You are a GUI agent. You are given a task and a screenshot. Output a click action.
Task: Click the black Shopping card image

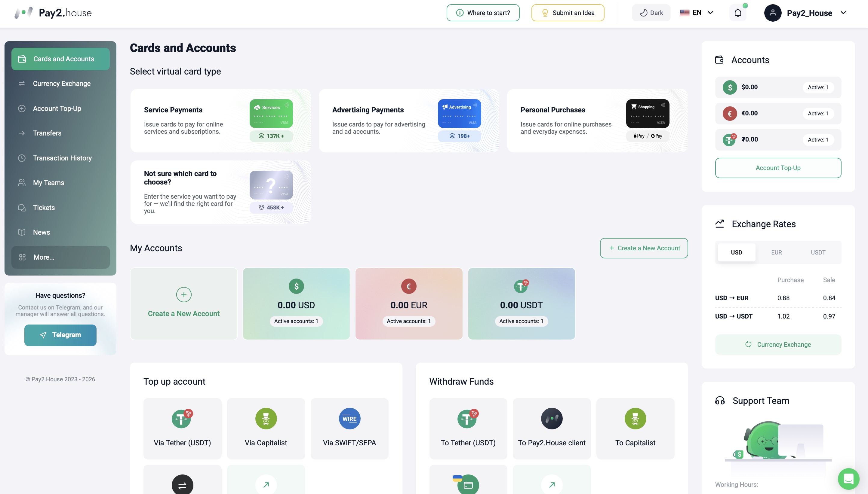(x=648, y=113)
